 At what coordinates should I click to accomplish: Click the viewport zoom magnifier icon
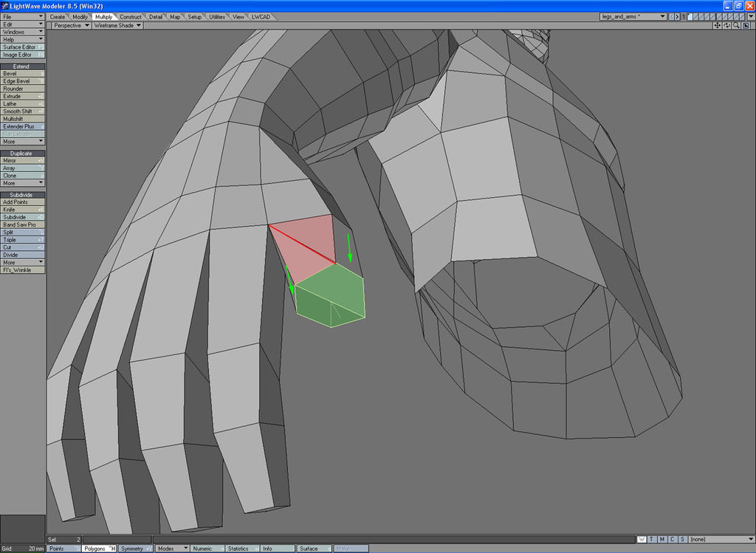pos(736,25)
